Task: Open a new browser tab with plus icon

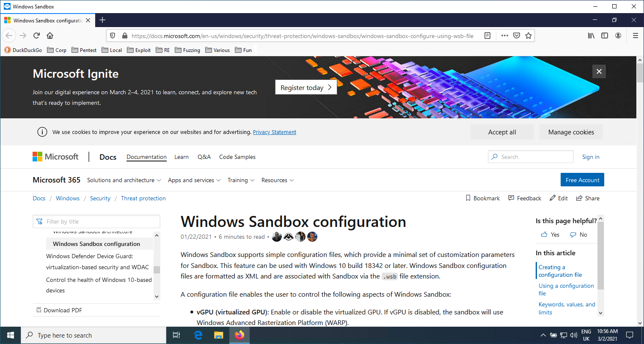Action: (x=102, y=20)
